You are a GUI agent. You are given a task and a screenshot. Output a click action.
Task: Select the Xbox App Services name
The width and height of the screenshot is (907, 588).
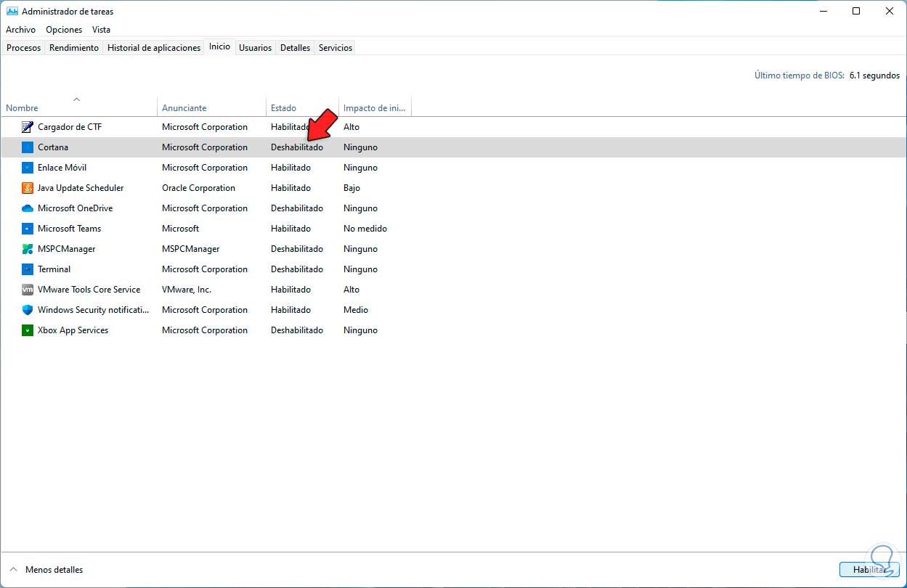[73, 330]
